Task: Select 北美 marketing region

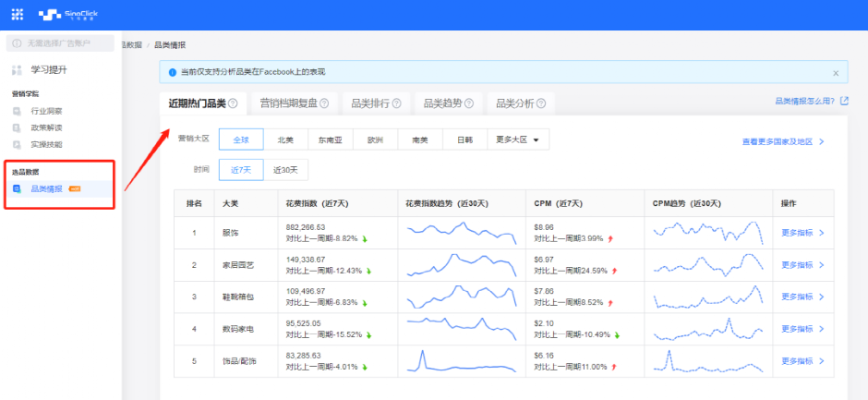Action: click(x=285, y=140)
